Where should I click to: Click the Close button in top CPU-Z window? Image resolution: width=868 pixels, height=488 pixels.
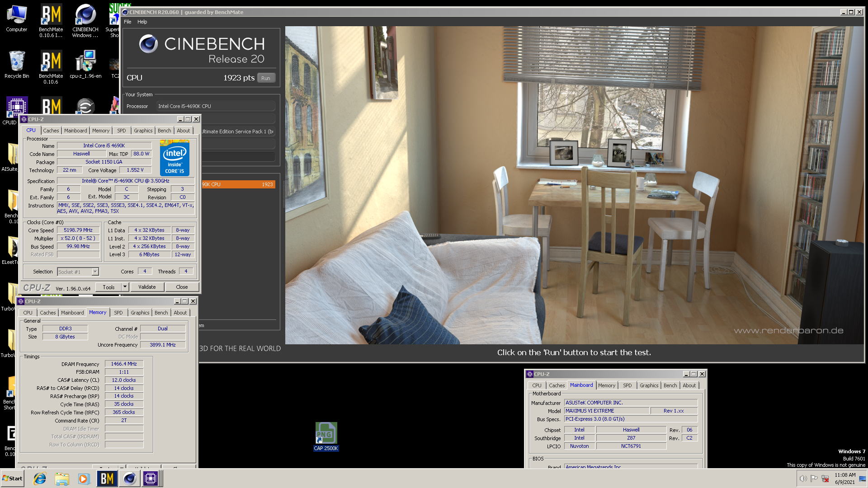coord(182,287)
